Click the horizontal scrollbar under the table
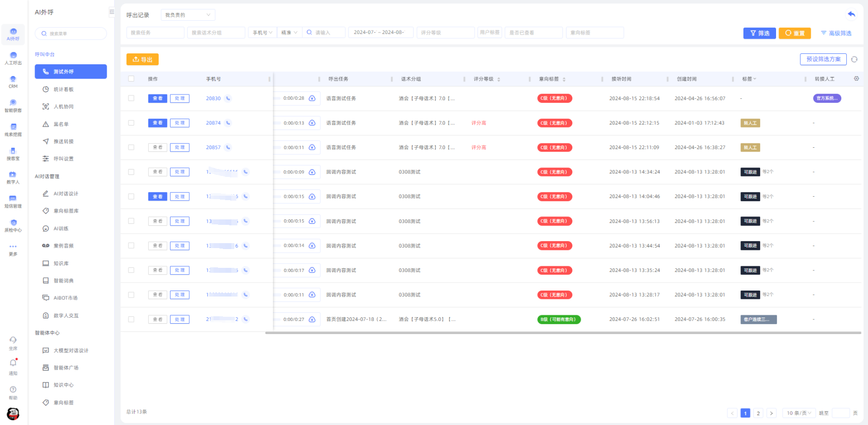 point(563,333)
